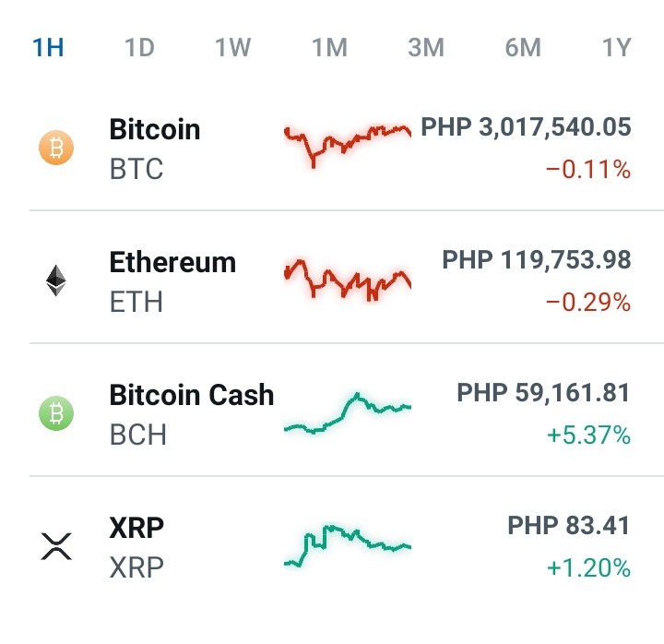The width and height of the screenshot is (664, 644).
Task: Switch to the 1D time range
Action: (x=139, y=47)
